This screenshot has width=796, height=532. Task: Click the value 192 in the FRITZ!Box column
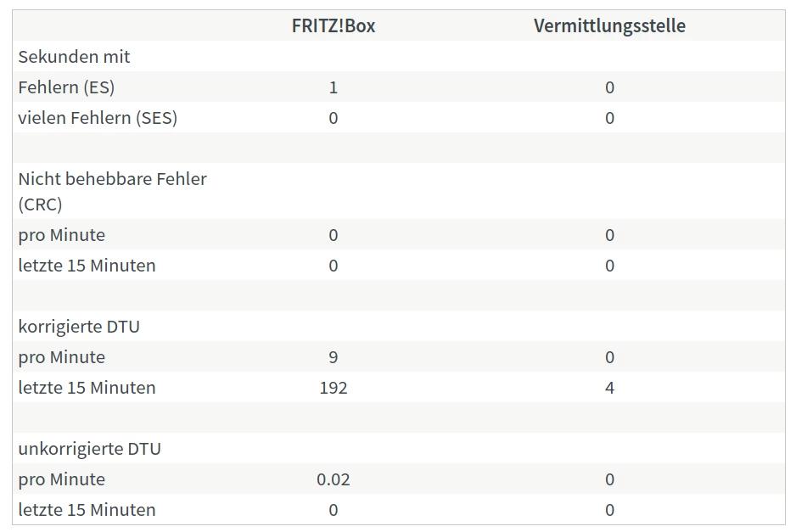click(x=333, y=388)
